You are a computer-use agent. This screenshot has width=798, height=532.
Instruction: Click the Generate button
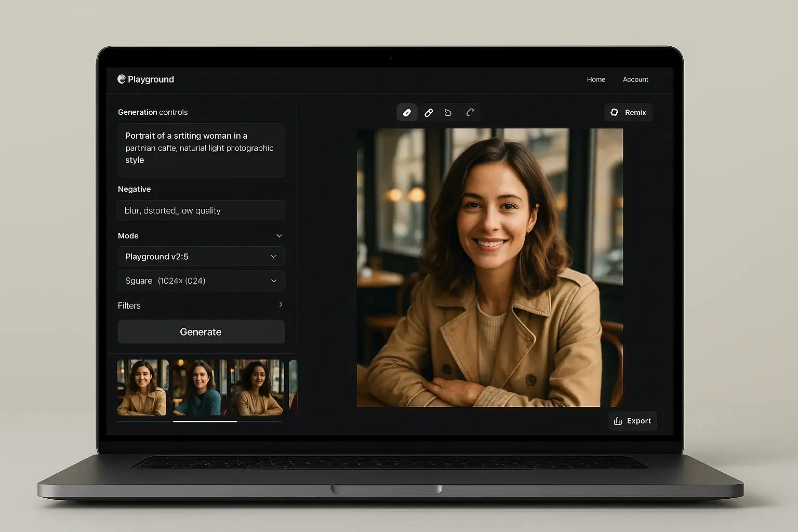click(x=201, y=332)
